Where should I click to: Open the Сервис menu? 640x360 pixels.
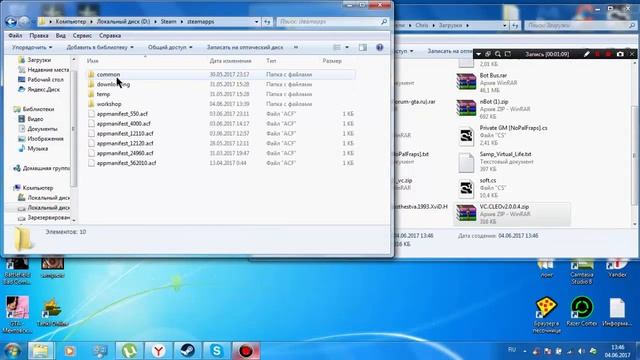point(82,36)
